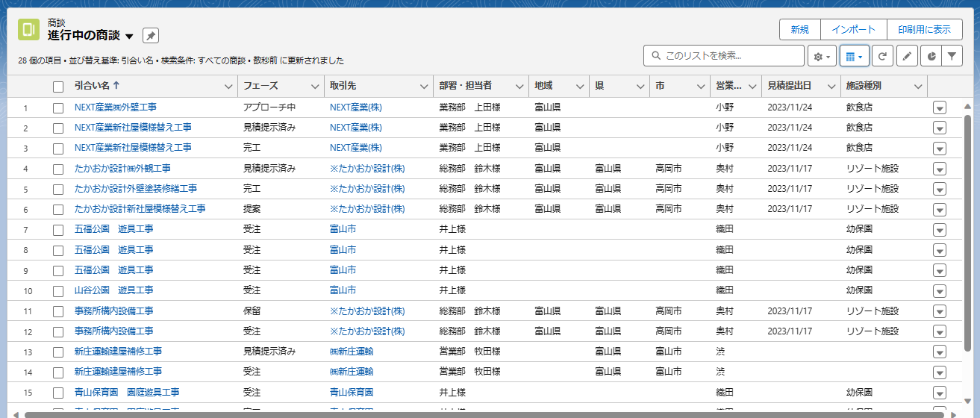Open row actions menu for row 2
Screen dimensions: 980x418
940,128
